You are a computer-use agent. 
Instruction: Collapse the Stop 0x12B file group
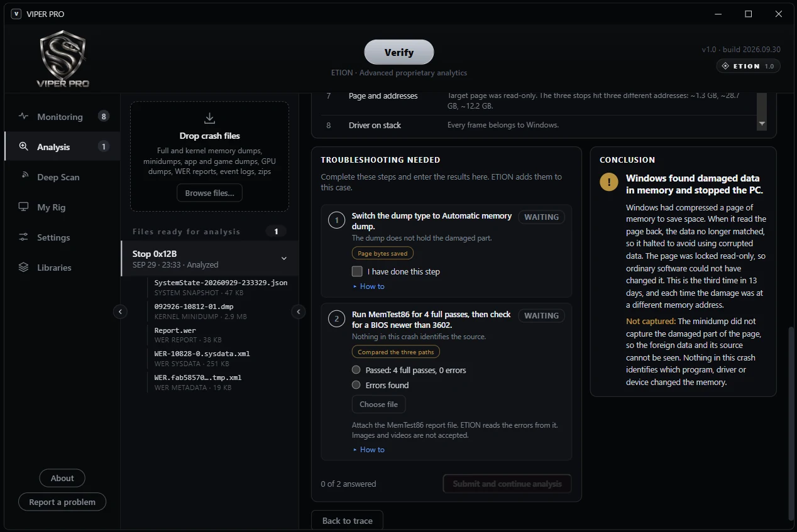[283, 259]
